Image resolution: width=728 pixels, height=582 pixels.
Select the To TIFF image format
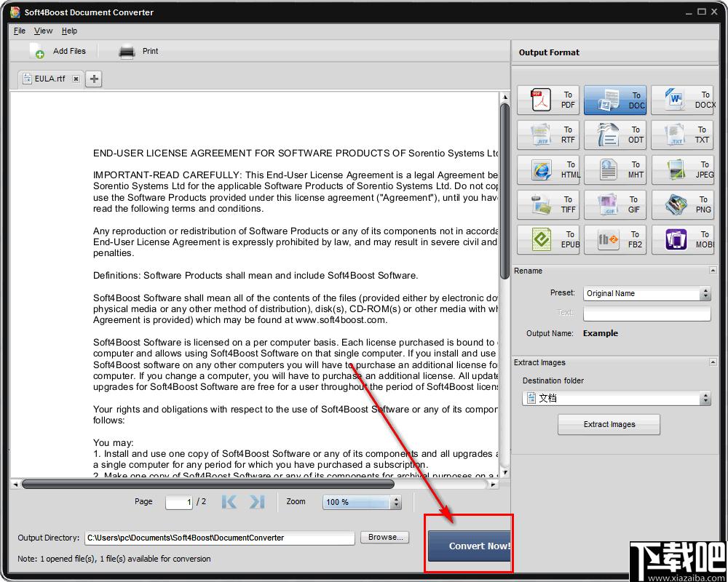[548, 204]
